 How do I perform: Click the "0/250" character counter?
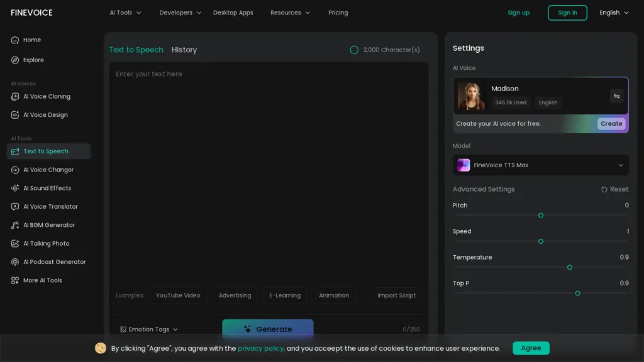(x=411, y=329)
